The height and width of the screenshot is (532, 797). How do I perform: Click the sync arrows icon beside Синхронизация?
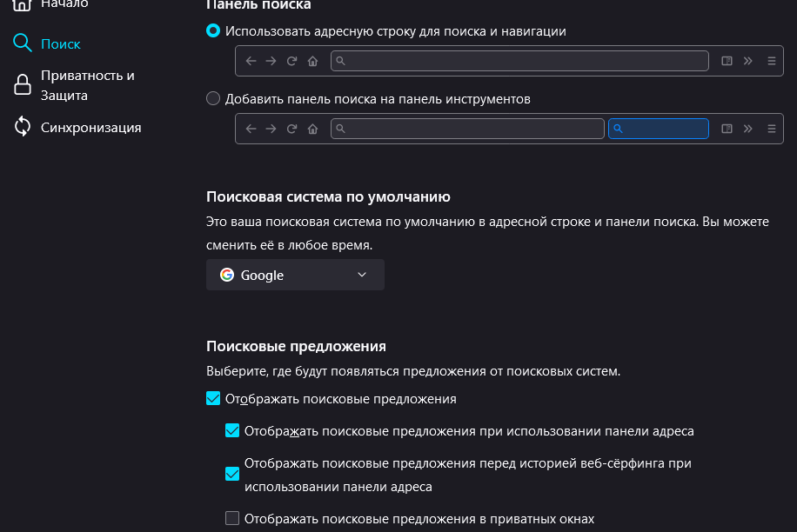23,127
